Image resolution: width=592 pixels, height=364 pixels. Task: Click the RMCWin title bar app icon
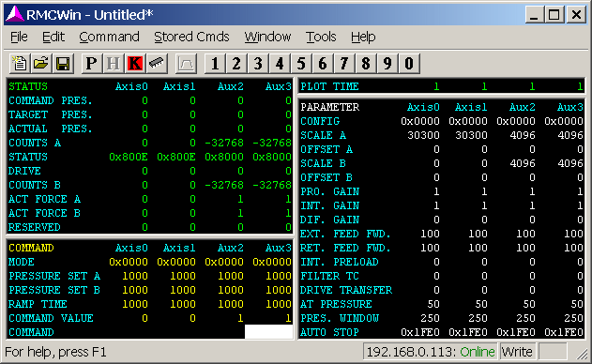[15, 14]
